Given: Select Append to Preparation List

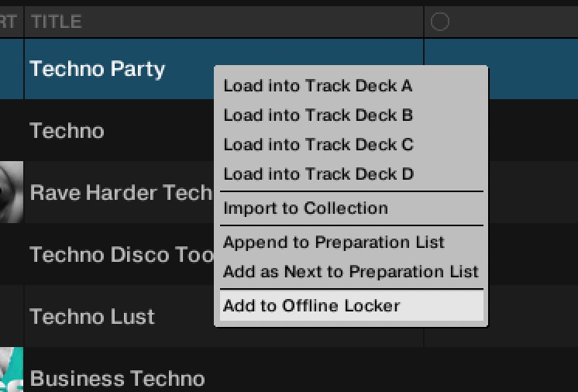Looking at the screenshot, I should 333,242.
